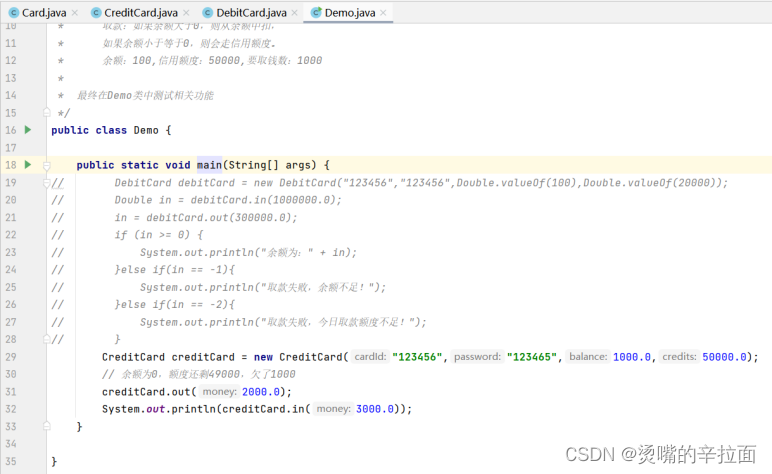This screenshot has height=474, width=772.
Task: Collapse the main method fold at line 18
Action: tap(47, 165)
